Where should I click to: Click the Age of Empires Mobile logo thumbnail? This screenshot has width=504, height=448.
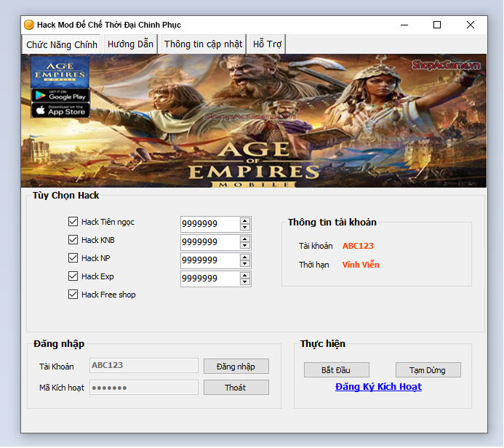[60, 72]
